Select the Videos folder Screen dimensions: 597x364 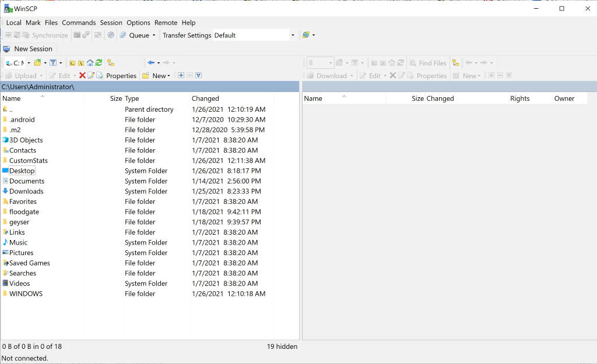(x=19, y=284)
